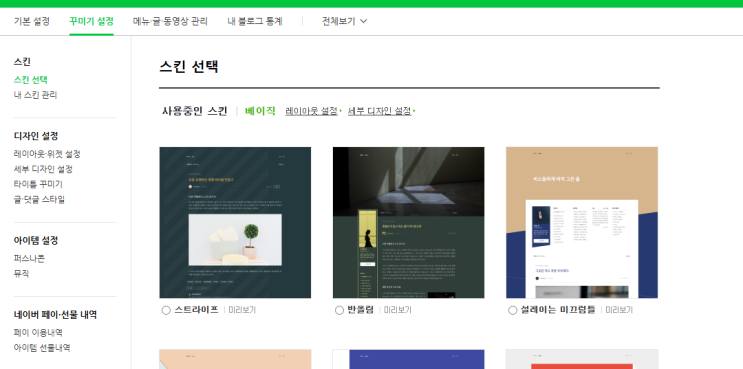Click the 디자인 설정 sidebar heading
This screenshot has height=369, width=743.
pos(36,136)
